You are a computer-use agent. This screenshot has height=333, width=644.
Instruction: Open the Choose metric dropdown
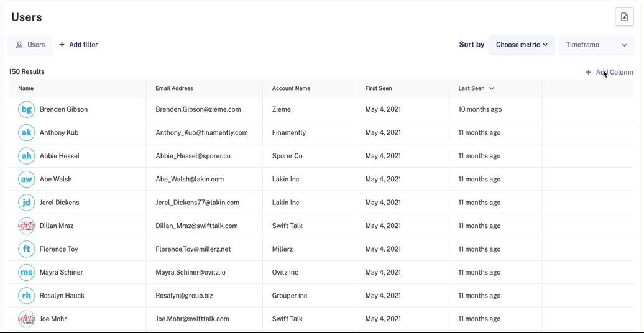coord(522,45)
